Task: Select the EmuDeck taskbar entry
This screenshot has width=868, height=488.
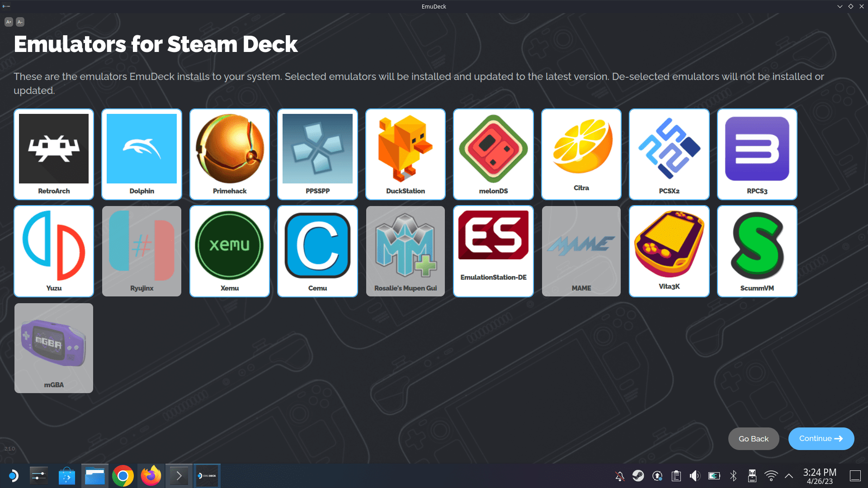Action: click(207, 476)
